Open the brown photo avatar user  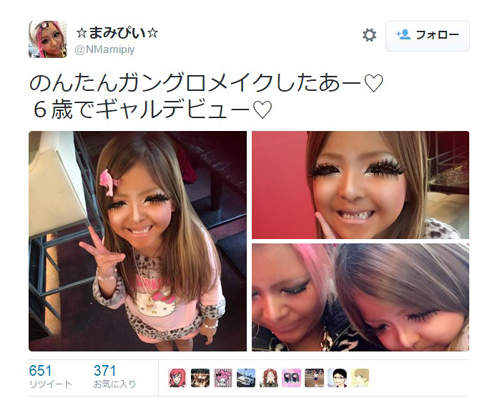(x=314, y=378)
